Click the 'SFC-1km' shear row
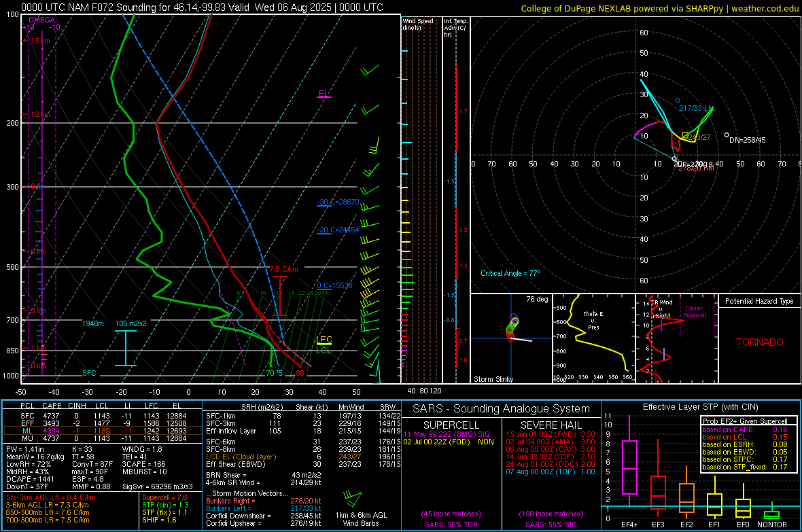Image resolution: width=802 pixels, height=532 pixels. coord(303,416)
